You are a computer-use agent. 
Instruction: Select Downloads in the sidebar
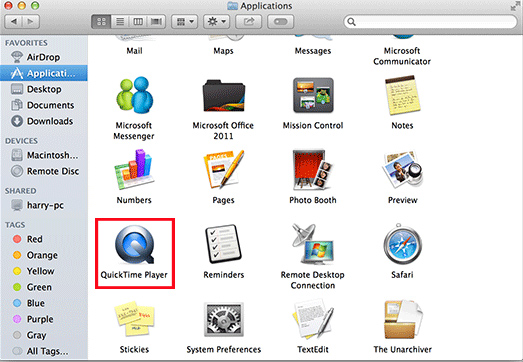coord(44,121)
